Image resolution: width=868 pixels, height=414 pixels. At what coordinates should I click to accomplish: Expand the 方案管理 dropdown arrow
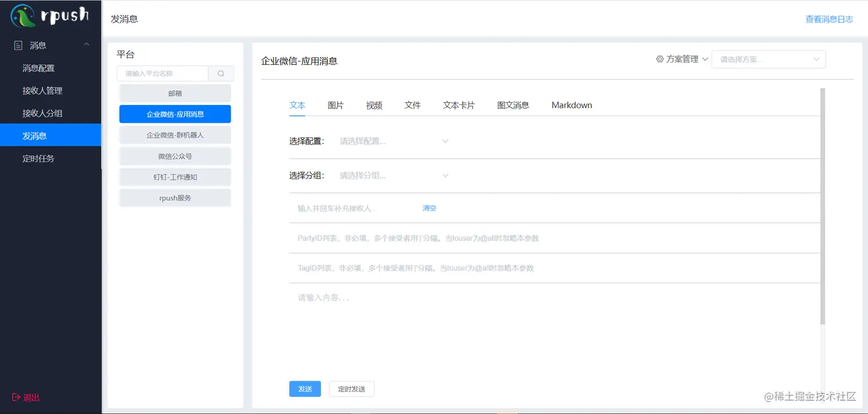pos(706,59)
